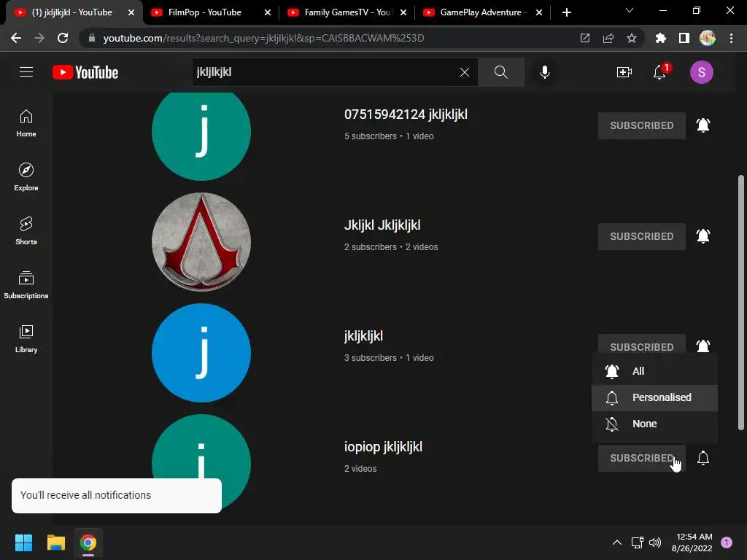Image resolution: width=747 pixels, height=560 pixels.
Task: Switch to the GamePlay Adventure tab
Action: 481,12
